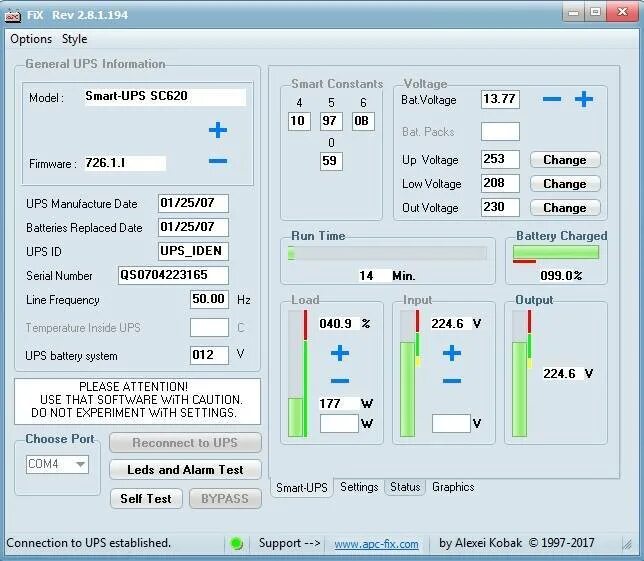644x561 pixels.
Task: Click Change button for Out Voltage
Action: point(565,207)
